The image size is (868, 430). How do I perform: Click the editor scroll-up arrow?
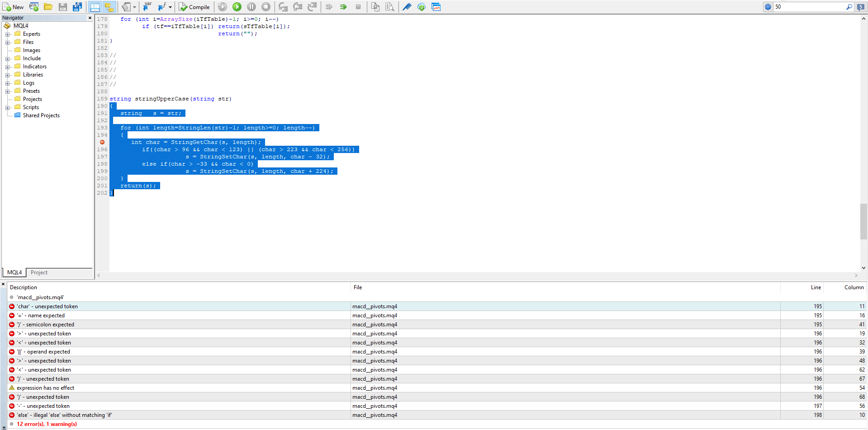pos(863,19)
